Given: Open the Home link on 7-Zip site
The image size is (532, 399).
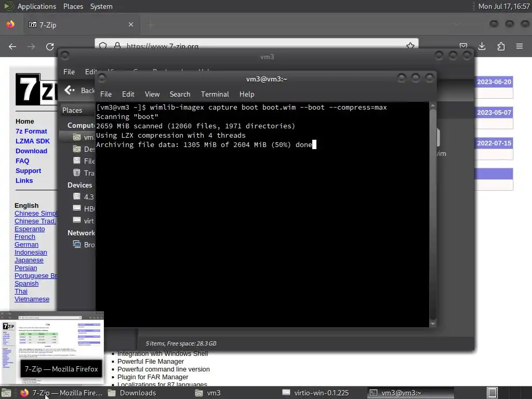Looking at the screenshot, I should pos(24,122).
